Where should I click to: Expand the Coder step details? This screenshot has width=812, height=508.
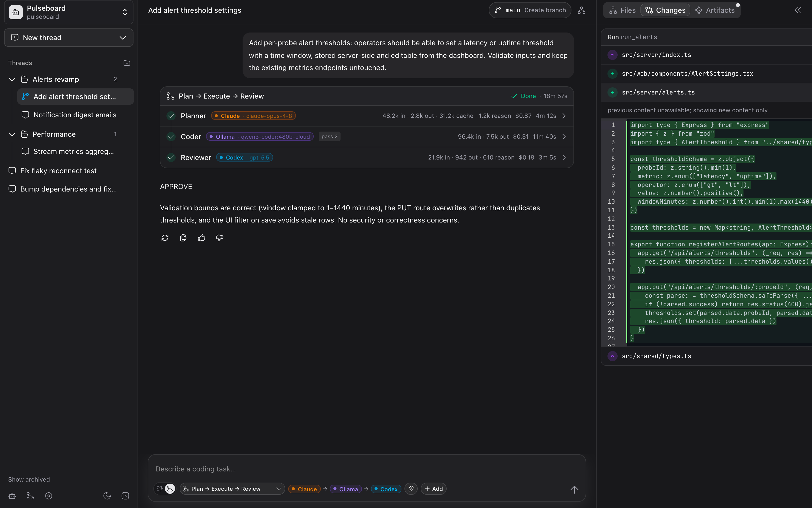coord(564,137)
